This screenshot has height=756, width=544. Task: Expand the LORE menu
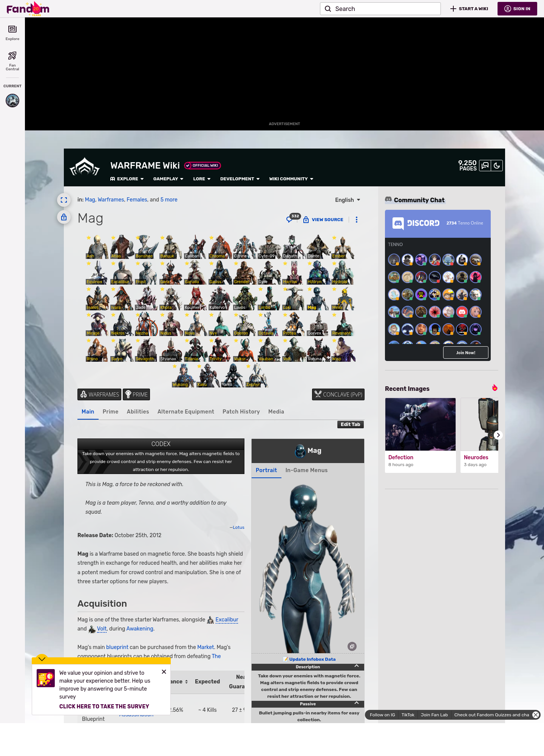point(202,179)
